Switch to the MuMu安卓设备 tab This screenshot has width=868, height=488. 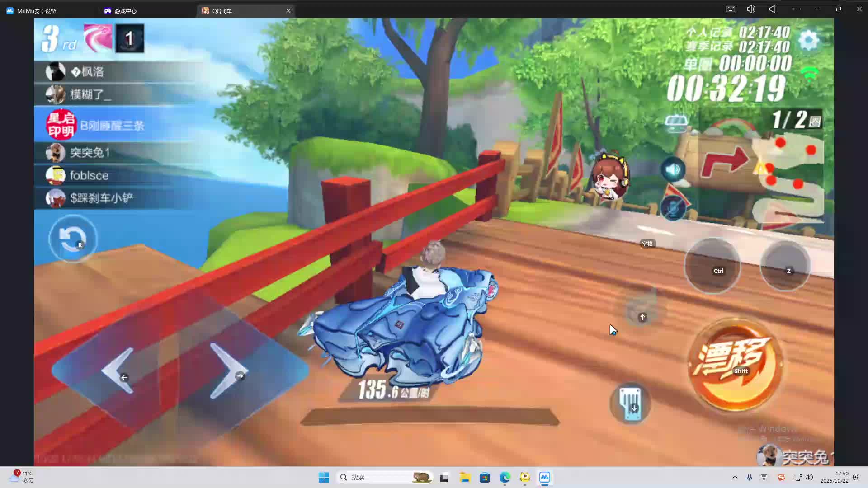36,11
